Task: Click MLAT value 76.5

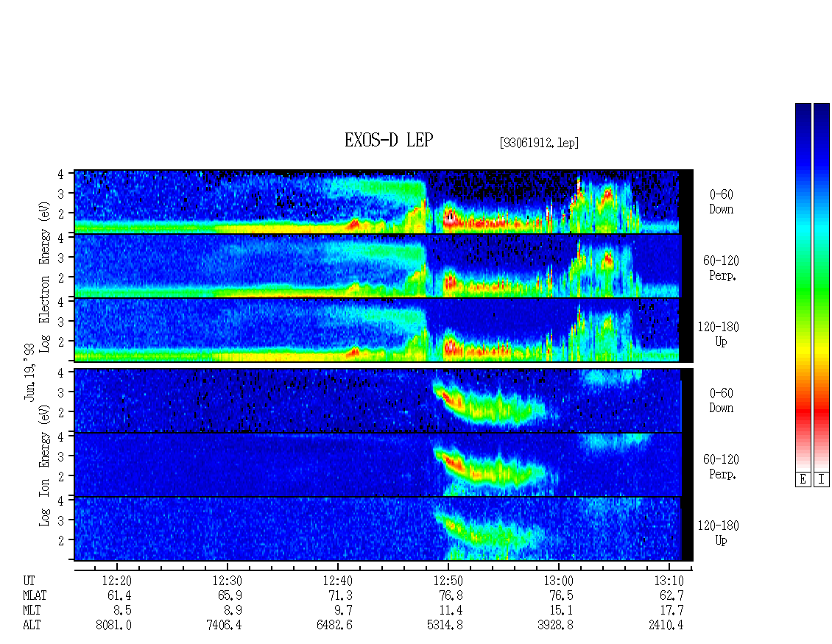Action: coord(561,595)
